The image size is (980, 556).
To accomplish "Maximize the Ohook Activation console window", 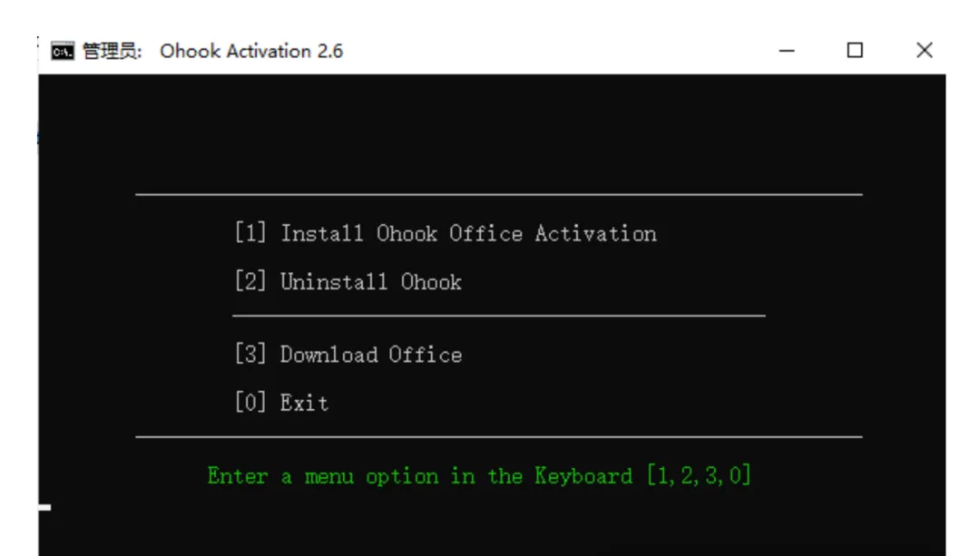I will coord(855,51).
